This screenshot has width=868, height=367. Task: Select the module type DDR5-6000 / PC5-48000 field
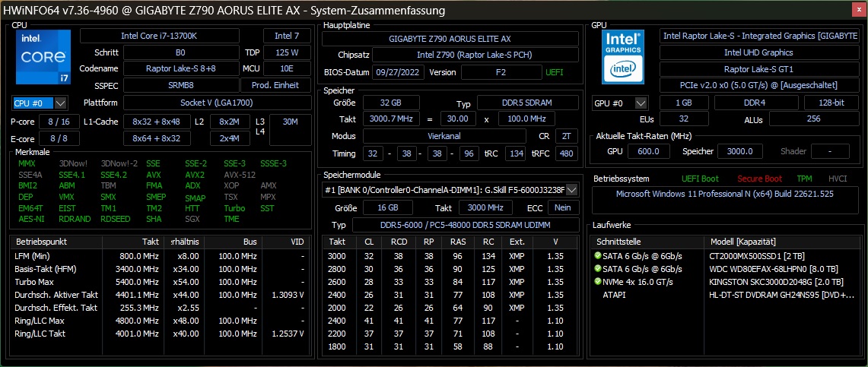tap(465, 225)
